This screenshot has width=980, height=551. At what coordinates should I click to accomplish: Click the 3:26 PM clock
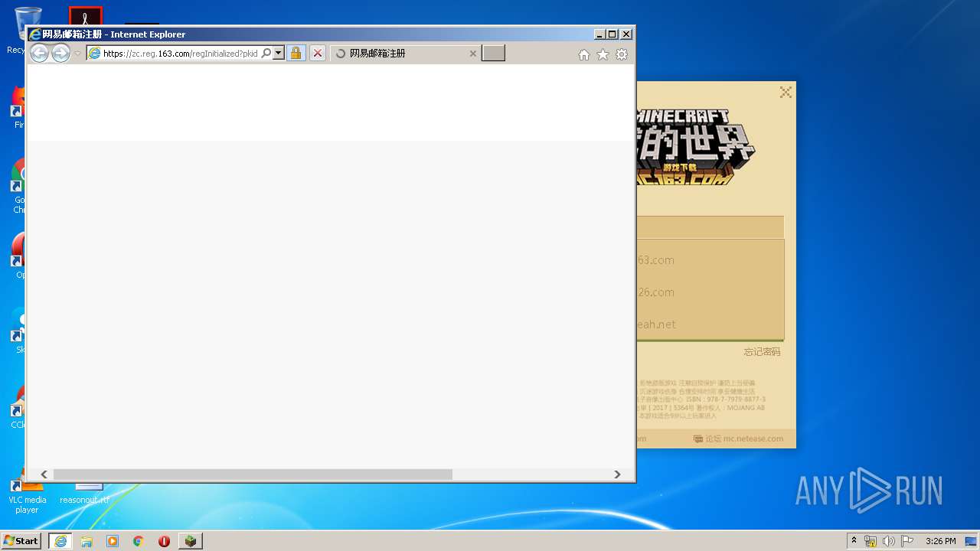(940, 541)
